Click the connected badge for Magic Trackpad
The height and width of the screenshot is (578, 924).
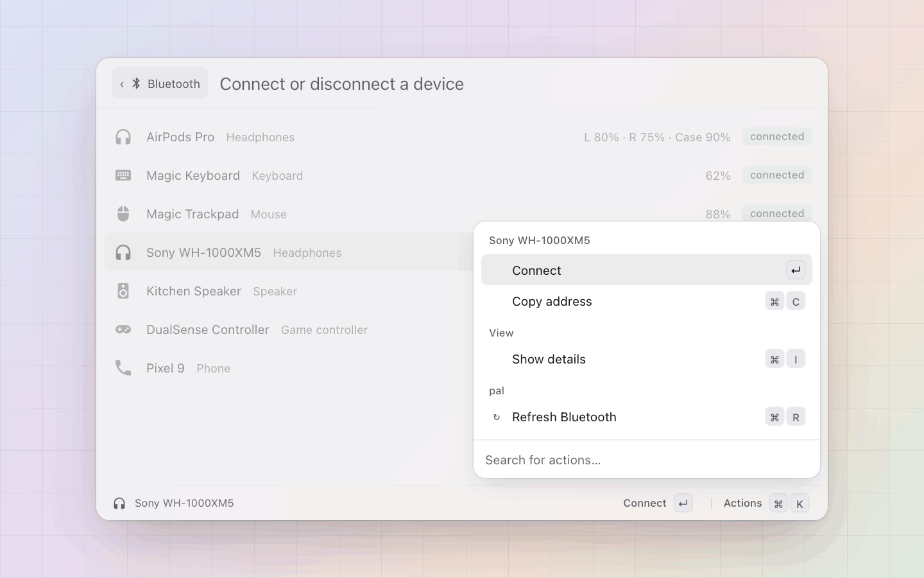[x=777, y=213]
